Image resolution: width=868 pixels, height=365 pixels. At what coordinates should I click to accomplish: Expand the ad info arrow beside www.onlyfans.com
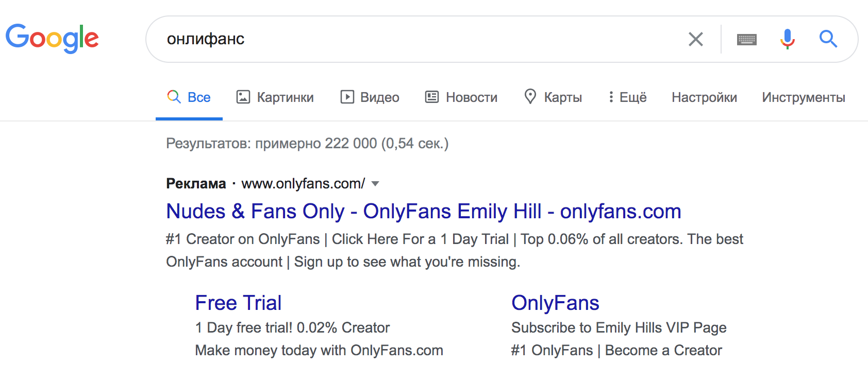click(375, 184)
